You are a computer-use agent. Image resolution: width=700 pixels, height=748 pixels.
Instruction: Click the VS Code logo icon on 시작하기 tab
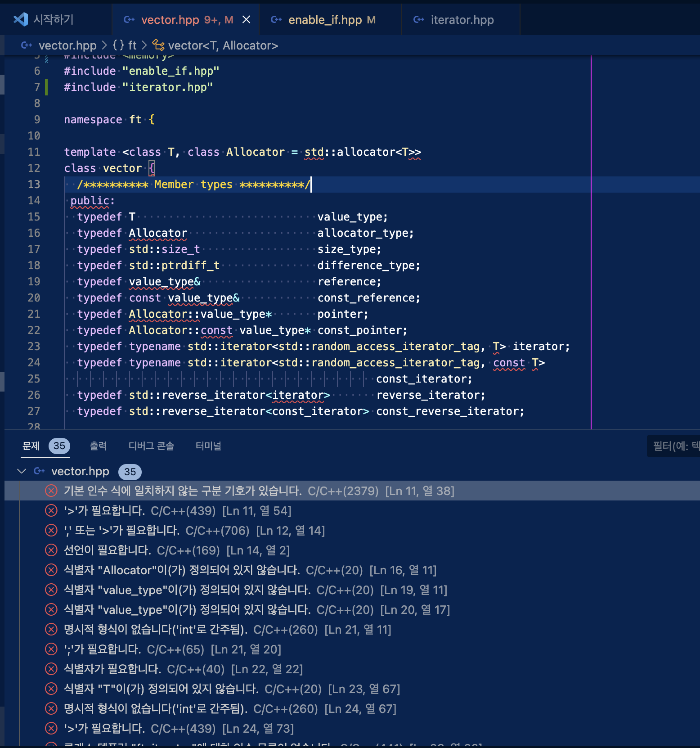pos(21,19)
